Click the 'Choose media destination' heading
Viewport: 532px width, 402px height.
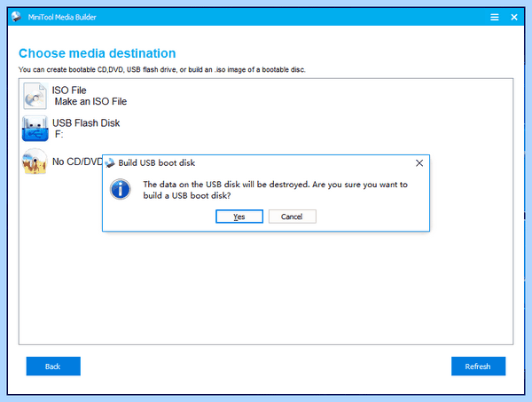pos(98,53)
